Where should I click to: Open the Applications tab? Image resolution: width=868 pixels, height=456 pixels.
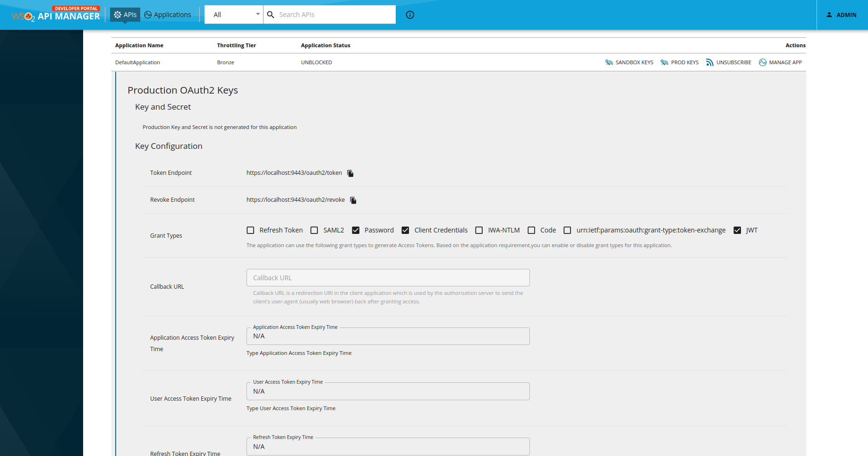pos(168,15)
